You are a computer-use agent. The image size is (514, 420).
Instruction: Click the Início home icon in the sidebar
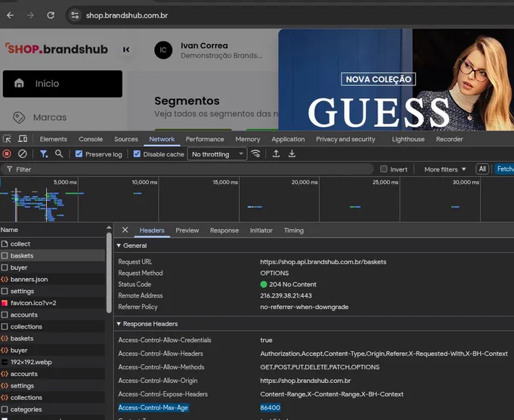click(19, 83)
